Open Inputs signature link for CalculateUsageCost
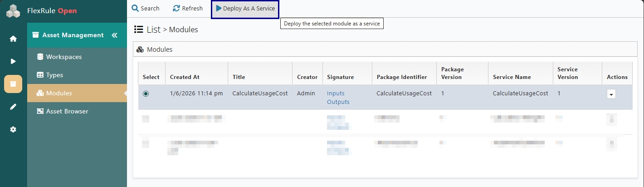 click(336, 93)
